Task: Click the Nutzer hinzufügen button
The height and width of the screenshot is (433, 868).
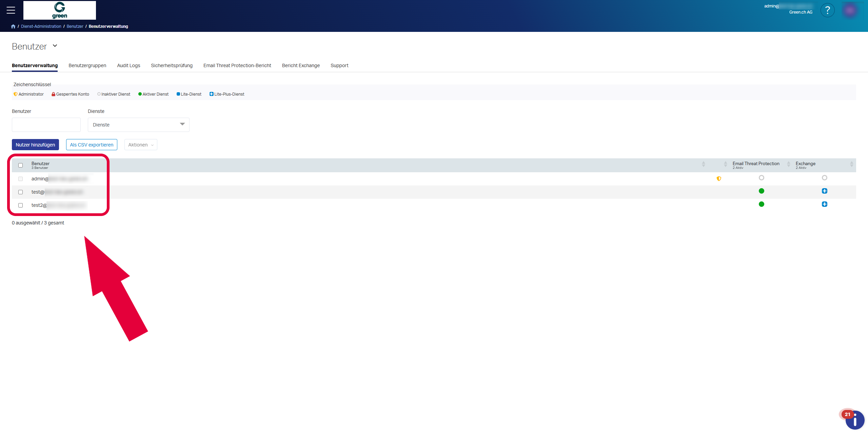Action: (x=35, y=145)
